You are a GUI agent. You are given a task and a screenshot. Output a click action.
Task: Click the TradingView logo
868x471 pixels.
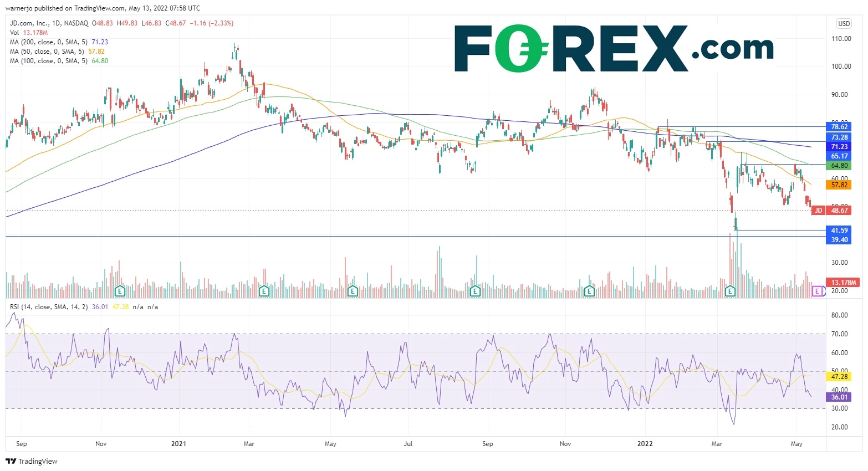click(32, 461)
